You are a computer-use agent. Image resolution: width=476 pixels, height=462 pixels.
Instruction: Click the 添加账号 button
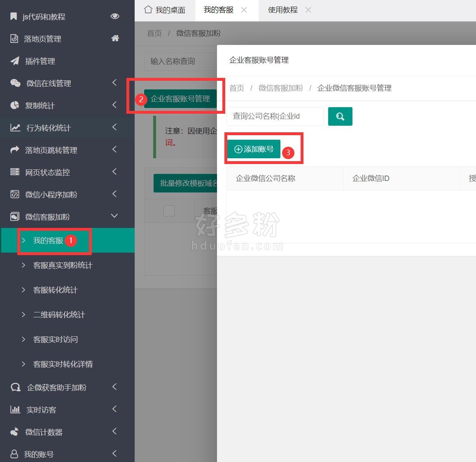click(x=254, y=149)
